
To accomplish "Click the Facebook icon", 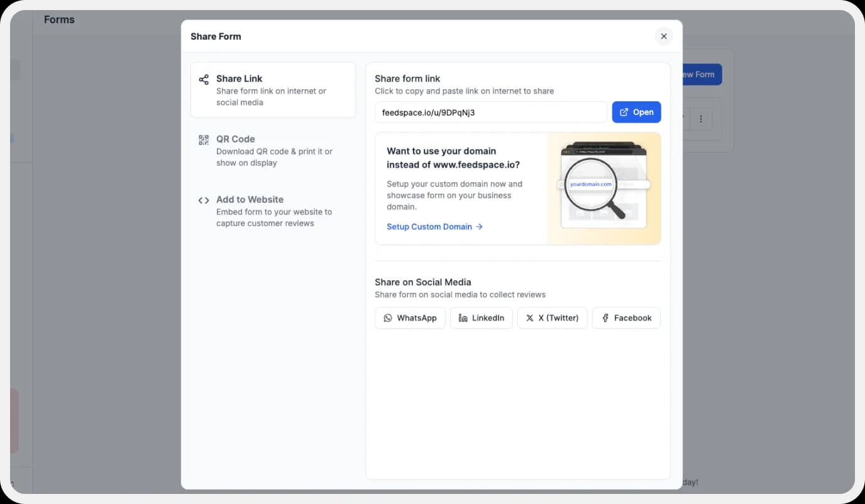I will (x=605, y=318).
